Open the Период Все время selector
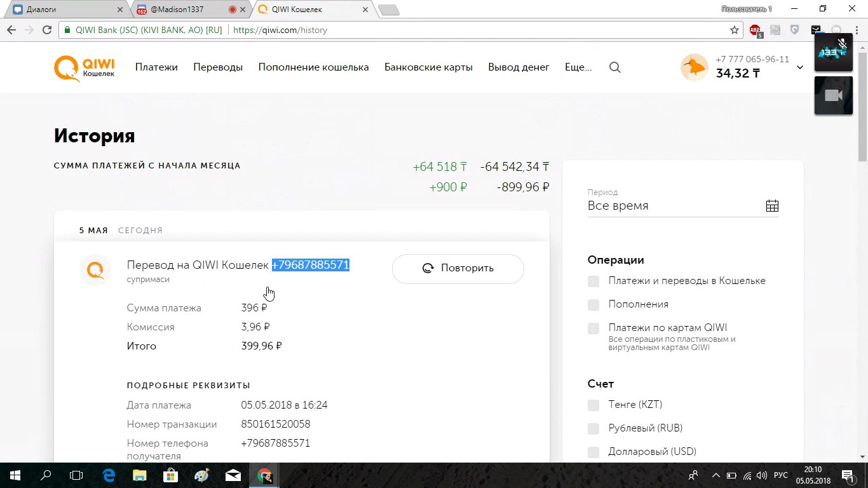This screenshot has width=868, height=488. click(x=683, y=206)
